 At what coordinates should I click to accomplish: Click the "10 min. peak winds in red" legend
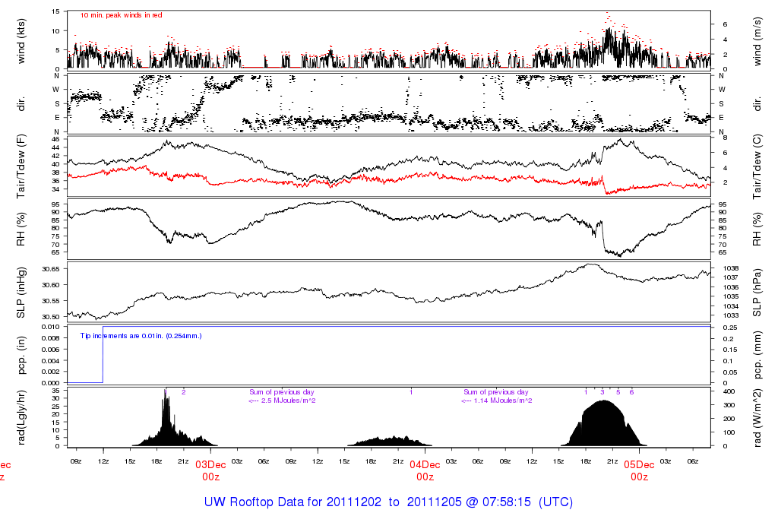click(x=121, y=15)
